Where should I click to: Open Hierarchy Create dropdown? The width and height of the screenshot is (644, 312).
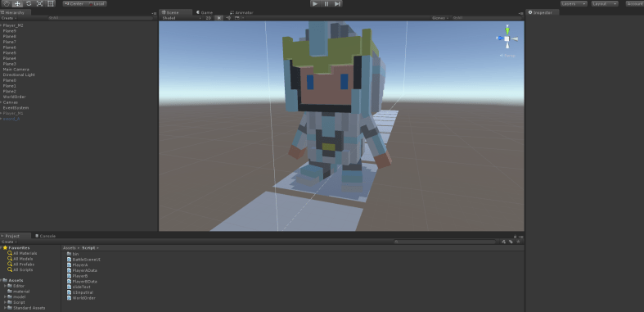(x=9, y=18)
